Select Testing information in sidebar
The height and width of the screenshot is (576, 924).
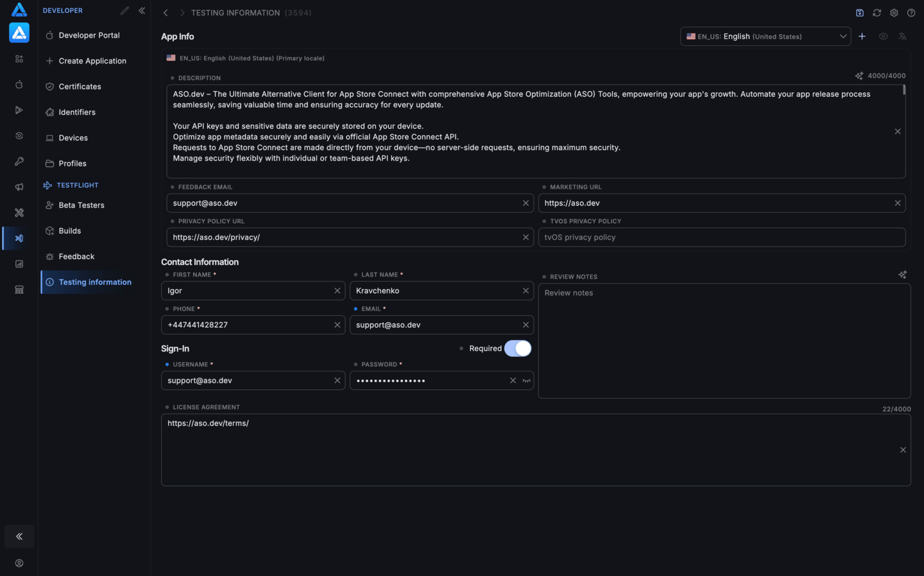(95, 282)
